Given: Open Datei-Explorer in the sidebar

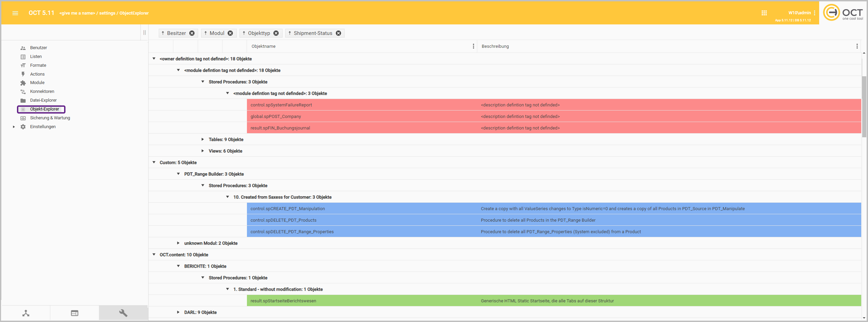Looking at the screenshot, I should coord(43,100).
